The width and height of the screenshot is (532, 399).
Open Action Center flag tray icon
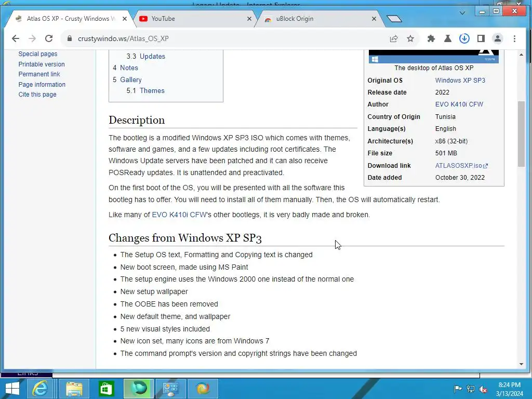point(458,389)
